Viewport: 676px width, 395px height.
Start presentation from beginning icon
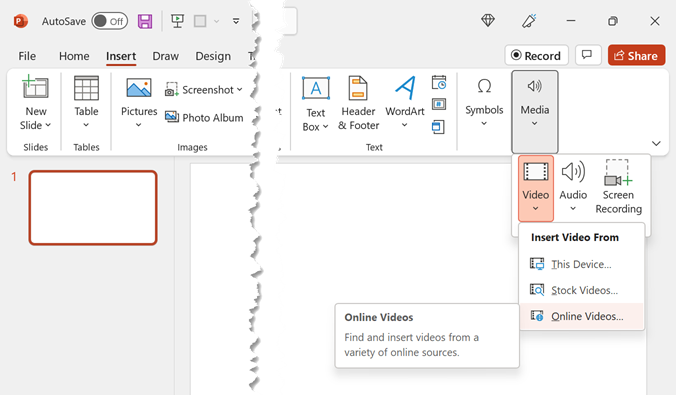tap(177, 21)
